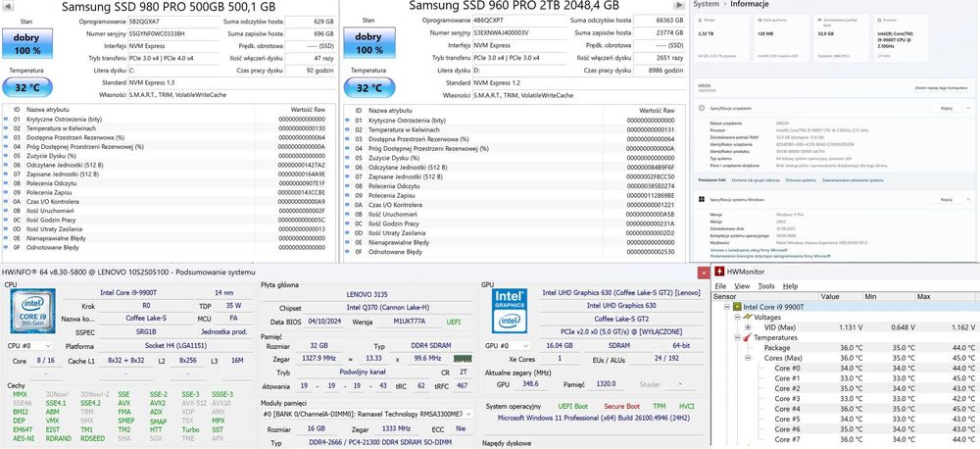Open the Domena lub grupa robocza link
Screen dimensions: 980x449
coord(756,180)
